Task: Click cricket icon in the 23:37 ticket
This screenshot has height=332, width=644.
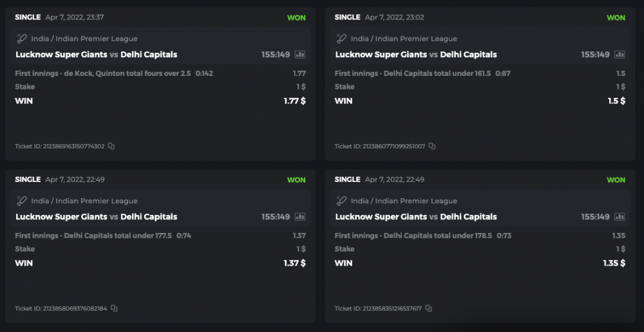Action: click(x=22, y=39)
